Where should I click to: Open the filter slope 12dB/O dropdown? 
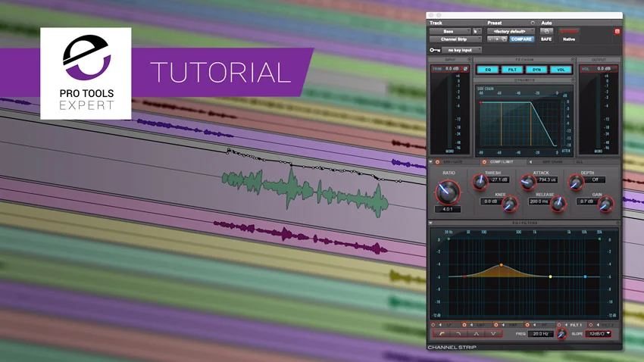point(599,334)
